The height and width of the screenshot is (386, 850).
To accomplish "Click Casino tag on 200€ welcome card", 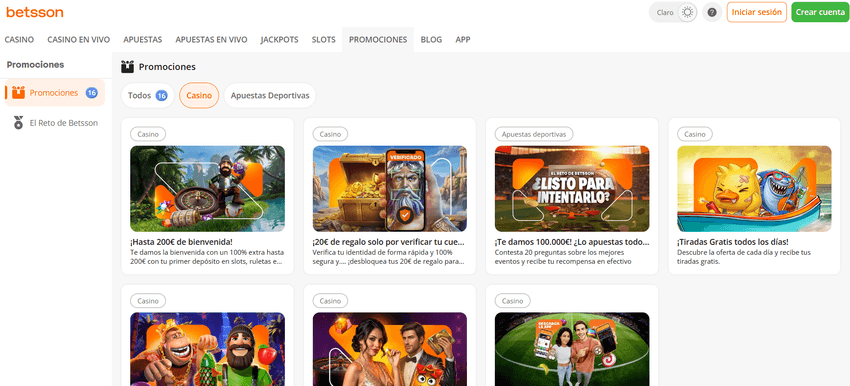I will click(148, 134).
